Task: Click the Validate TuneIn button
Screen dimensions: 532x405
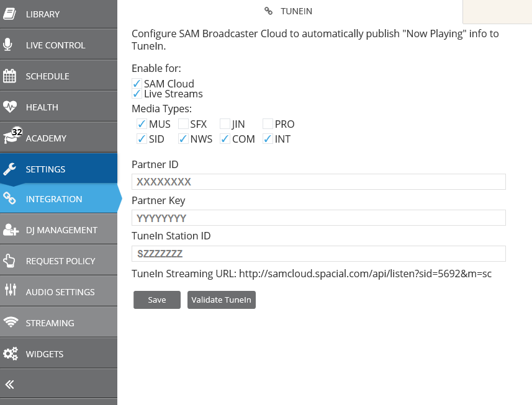Action: click(221, 300)
